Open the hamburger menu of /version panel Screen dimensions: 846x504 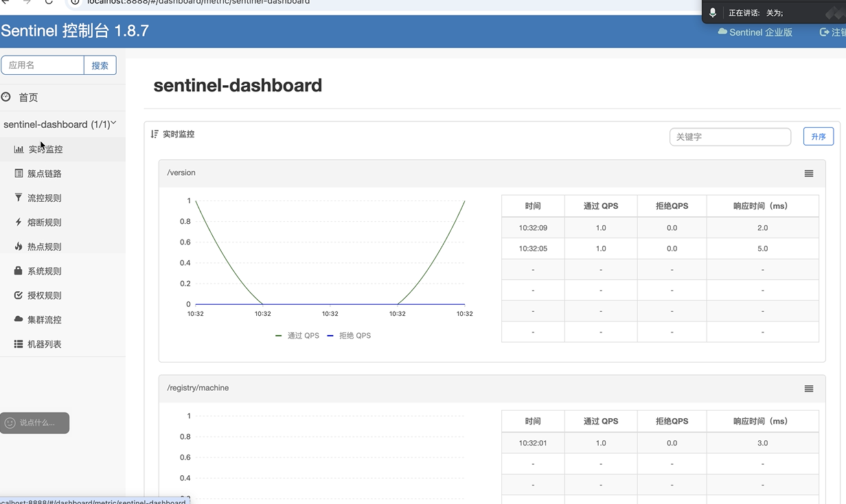(x=809, y=174)
